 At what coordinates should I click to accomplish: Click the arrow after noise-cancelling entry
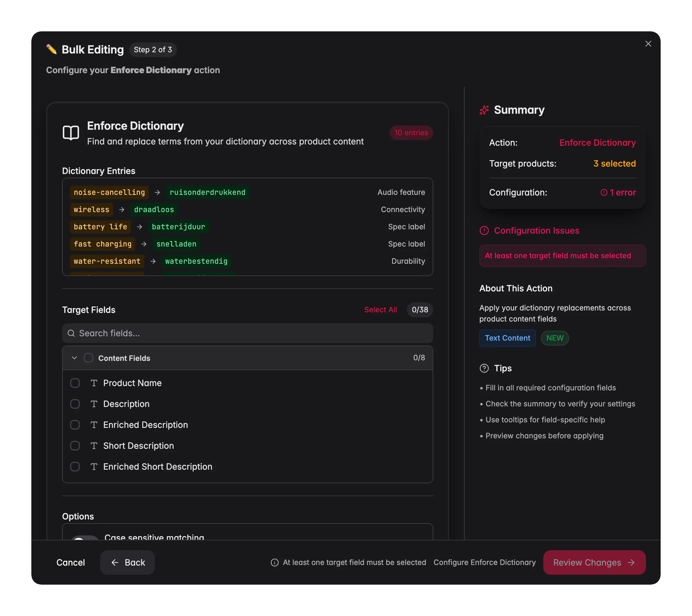click(157, 192)
